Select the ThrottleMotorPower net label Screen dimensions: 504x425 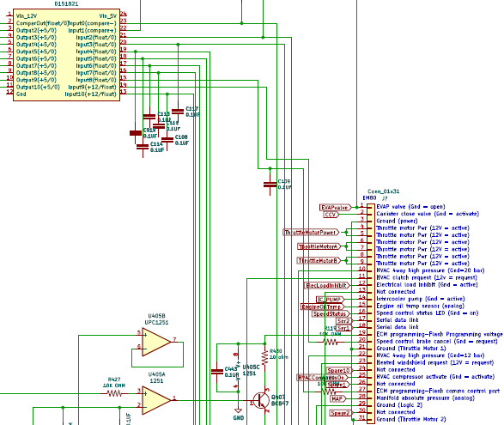coord(311,232)
